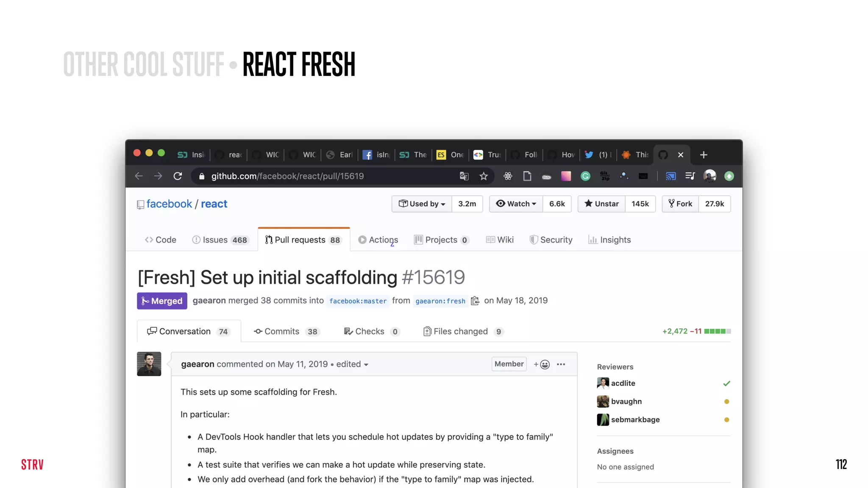Copy the gaearon:fresh branch name
The width and height of the screenshot is (868, 488).
[x=475, y=301]
